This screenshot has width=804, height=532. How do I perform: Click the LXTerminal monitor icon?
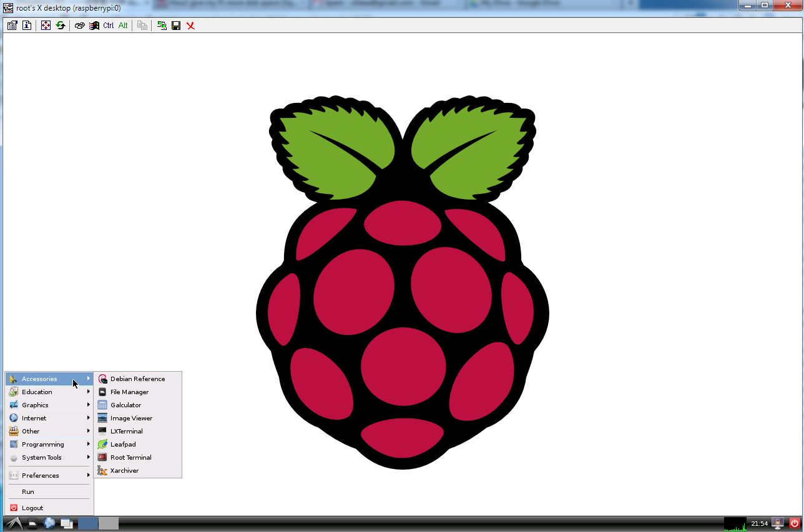click(103, 432)
